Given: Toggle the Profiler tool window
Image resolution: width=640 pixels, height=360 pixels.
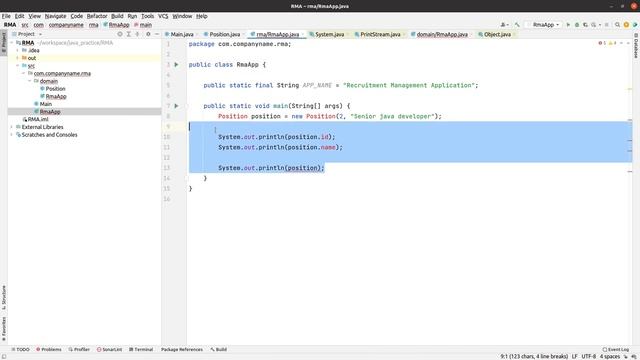Looking at the screenshot, I should pos(79,349).
